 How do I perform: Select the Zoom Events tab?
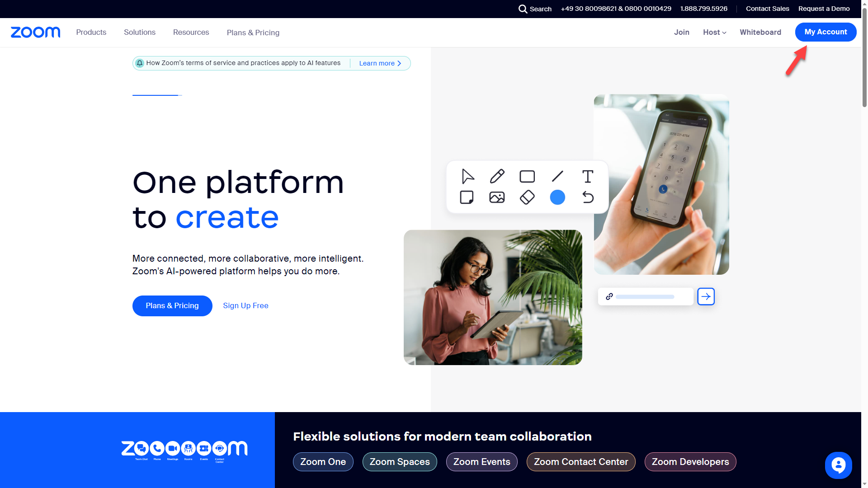tap(481, 462)
